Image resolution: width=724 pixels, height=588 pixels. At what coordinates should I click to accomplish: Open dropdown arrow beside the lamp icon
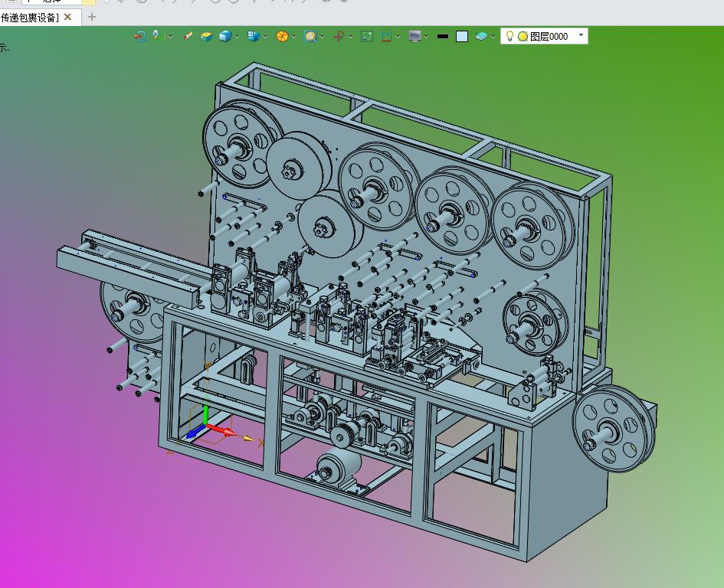tap(170, 37)
